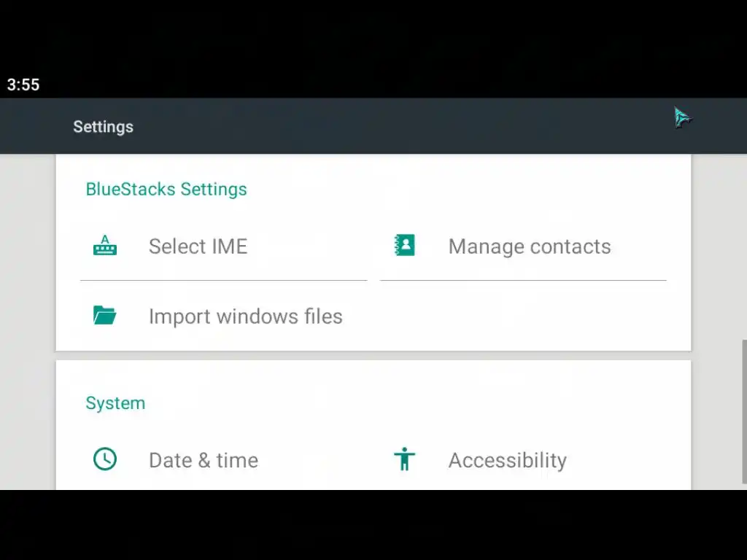Click the divider line under Select IME
The image size is (747, 560).
223,280
